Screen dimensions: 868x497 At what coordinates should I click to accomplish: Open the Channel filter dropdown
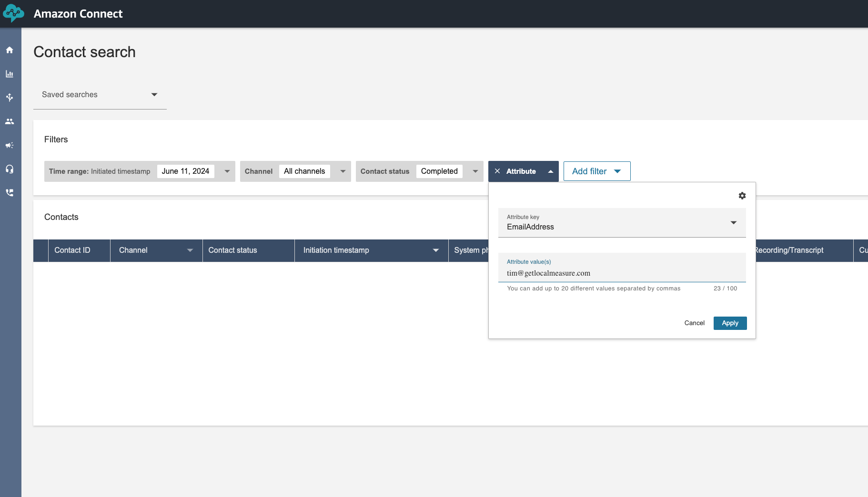pos(343,171)
